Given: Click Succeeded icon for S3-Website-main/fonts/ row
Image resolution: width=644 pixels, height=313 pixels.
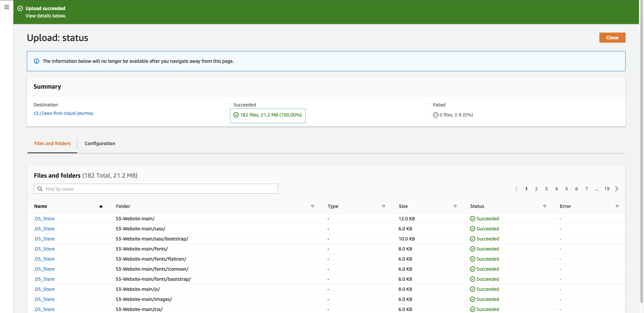Looking at the screenshot, I should tap(473, 249).
